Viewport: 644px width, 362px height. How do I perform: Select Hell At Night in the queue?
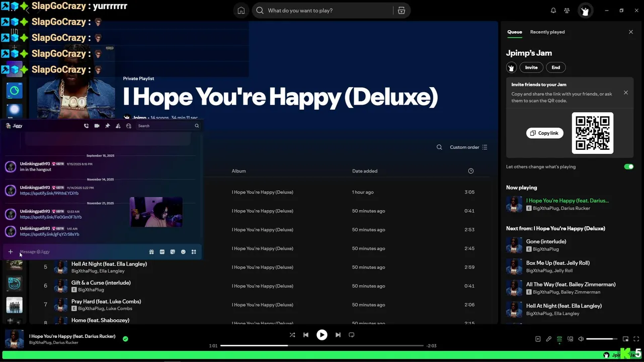(x=568, y=309)
